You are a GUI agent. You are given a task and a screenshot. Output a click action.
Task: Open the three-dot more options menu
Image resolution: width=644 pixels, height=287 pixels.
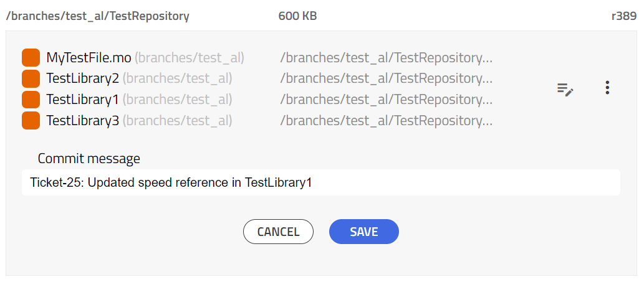607,88
